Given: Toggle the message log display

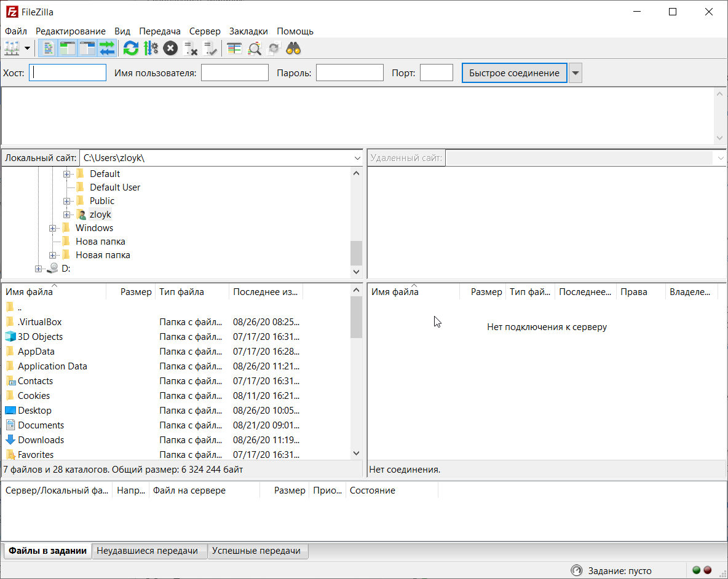Looking at the screenshot, I should tap(48, 48).
